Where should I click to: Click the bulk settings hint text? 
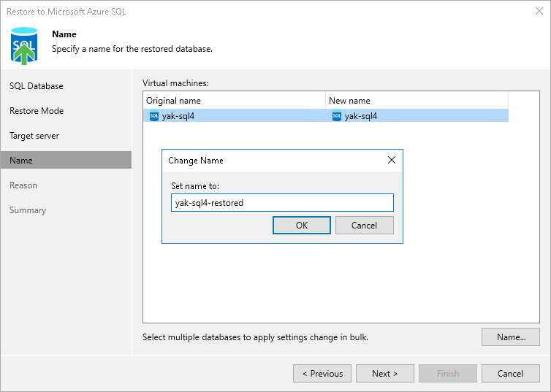pos(255,337)
